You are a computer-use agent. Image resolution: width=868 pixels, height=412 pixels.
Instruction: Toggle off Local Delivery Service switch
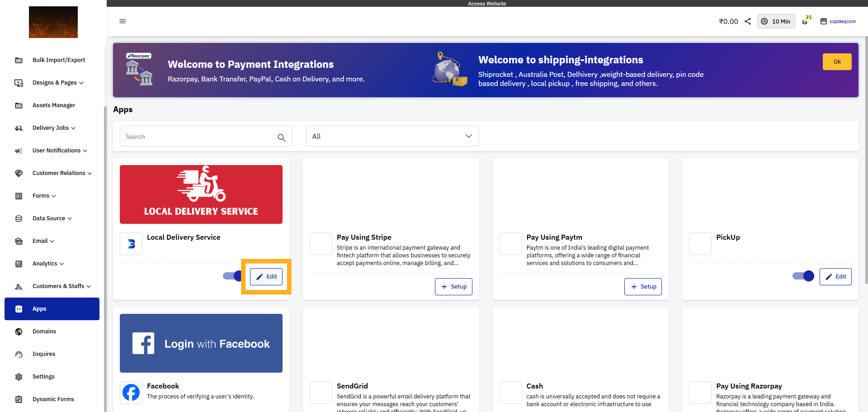click(232, 276)
